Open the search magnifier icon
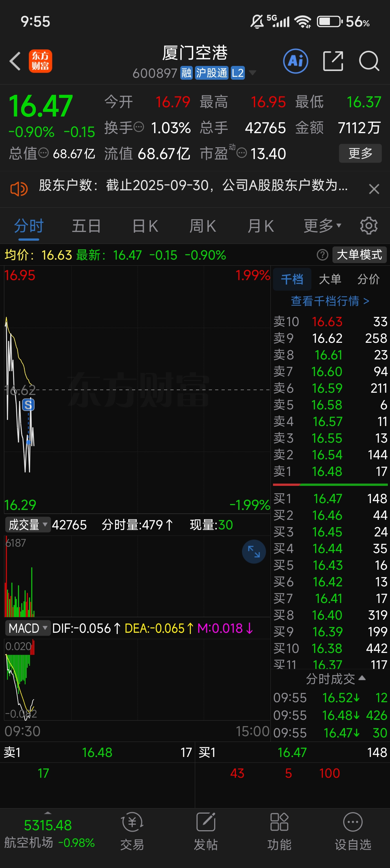 tap(369, 61)
